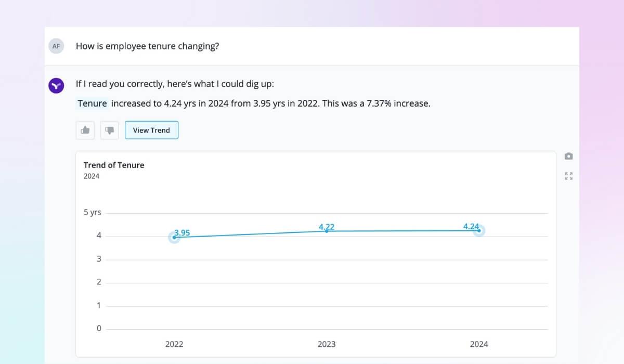
Task: Click the AF user avatar
Action: click(x=56, y=46)
